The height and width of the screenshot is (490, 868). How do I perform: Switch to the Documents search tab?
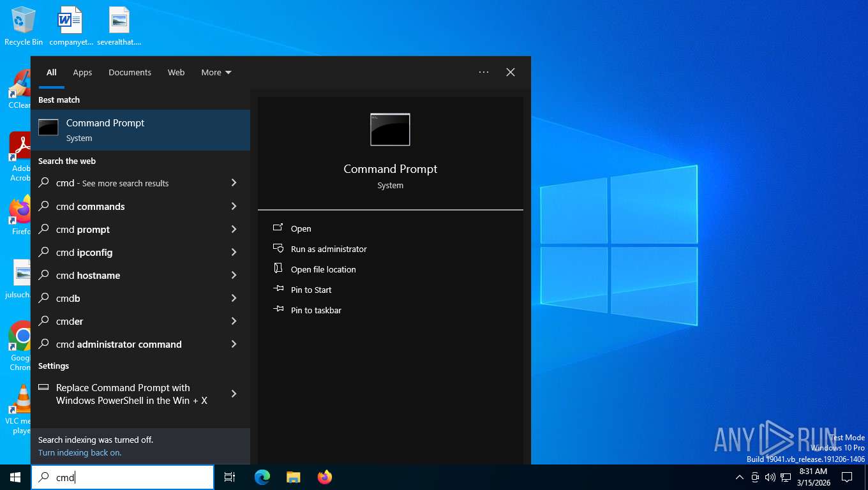tap(130, 72)
